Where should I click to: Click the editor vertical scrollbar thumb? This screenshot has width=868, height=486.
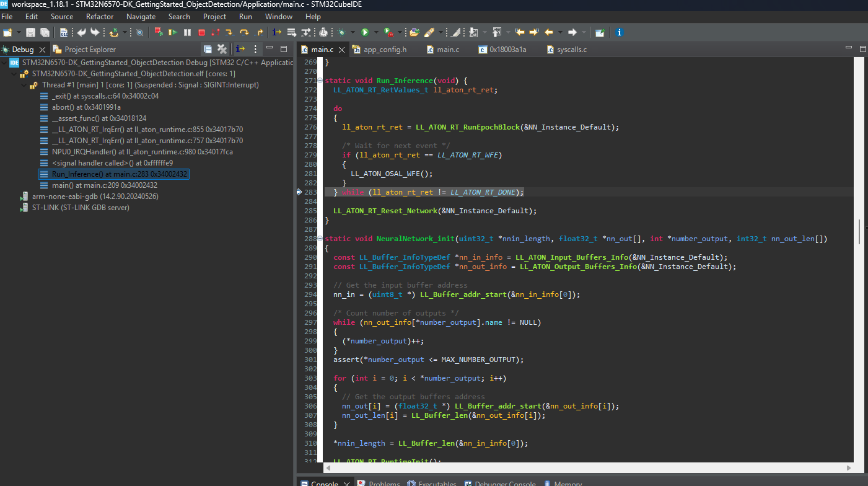(858, 232)
